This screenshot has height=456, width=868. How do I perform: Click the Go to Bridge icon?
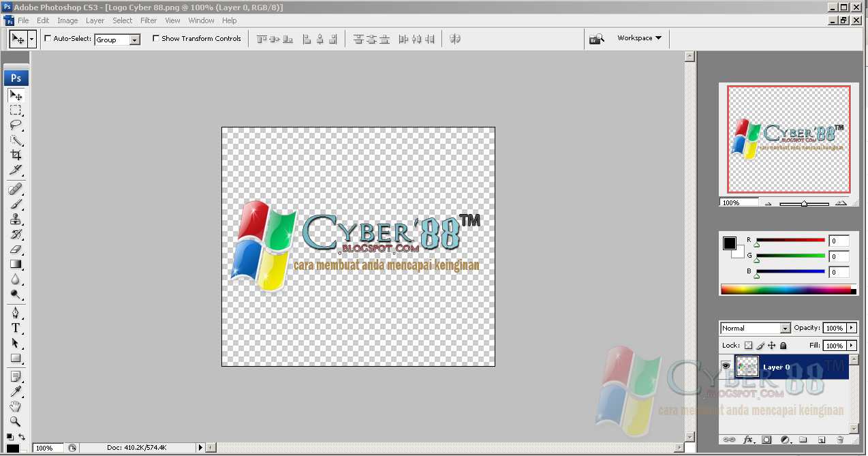[x=597, y=39]
